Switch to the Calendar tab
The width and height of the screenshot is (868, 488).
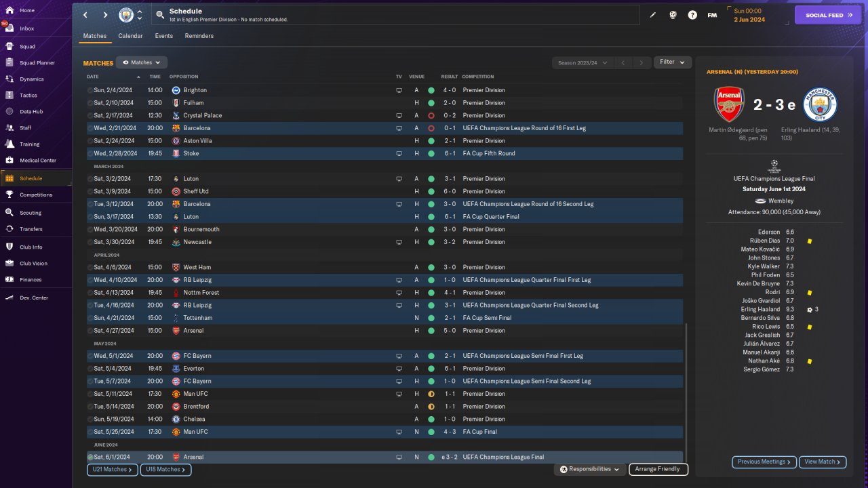[131, 36]
